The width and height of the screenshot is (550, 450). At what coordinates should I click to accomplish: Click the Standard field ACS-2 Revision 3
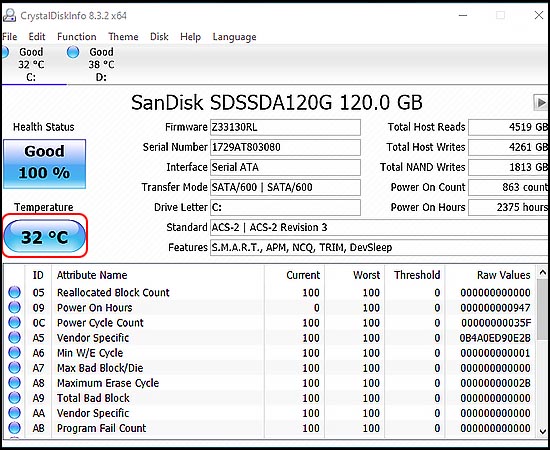pos(379,228)
